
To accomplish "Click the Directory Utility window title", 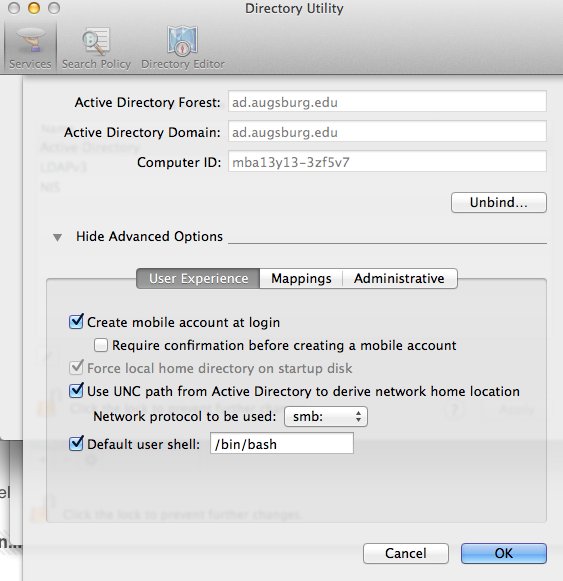I will [294, 9].
